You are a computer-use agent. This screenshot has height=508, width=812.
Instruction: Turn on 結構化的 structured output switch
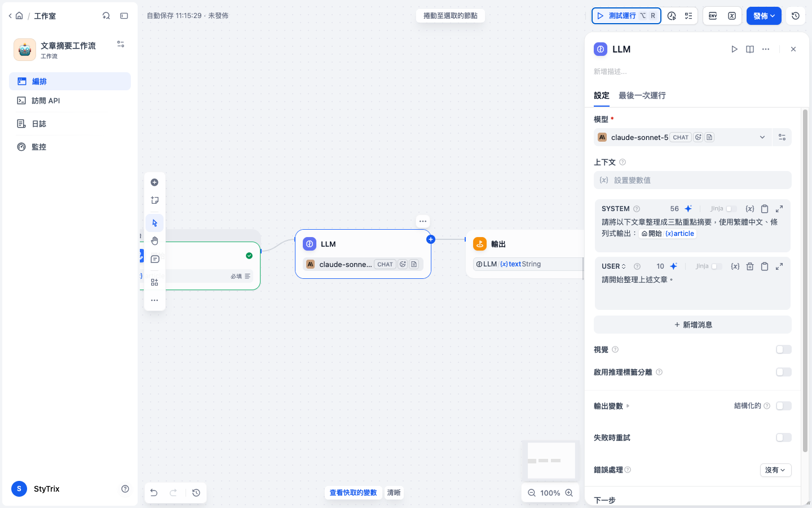[784, 406]
